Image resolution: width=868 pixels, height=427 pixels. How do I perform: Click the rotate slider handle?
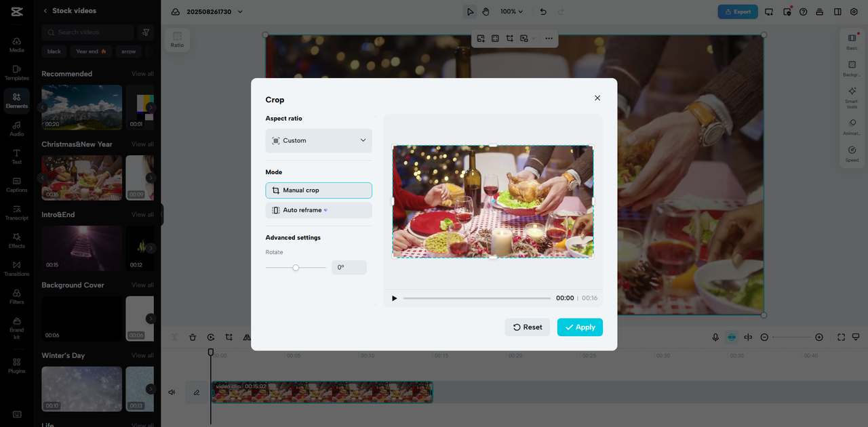pyautogui.click(x=296, y=268)
